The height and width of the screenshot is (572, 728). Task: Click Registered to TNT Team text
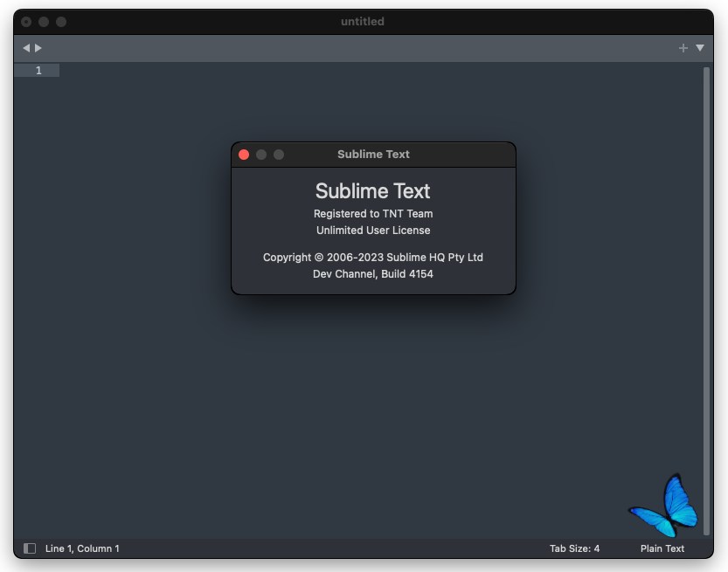pyautogui.click(x=373, y=214)
